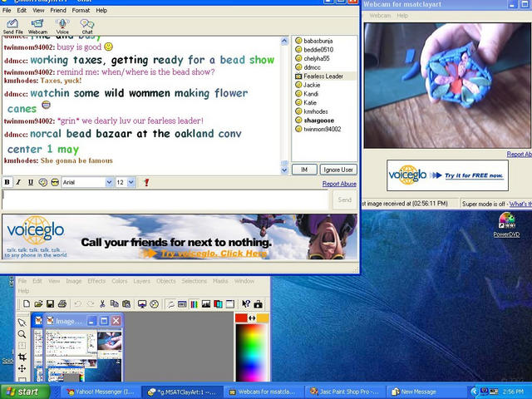Viewport: 532px width, 399px height.
Task: Click the Save floppy disk icon in Paint Shop Pro
Action: click(x=50, y=304)
